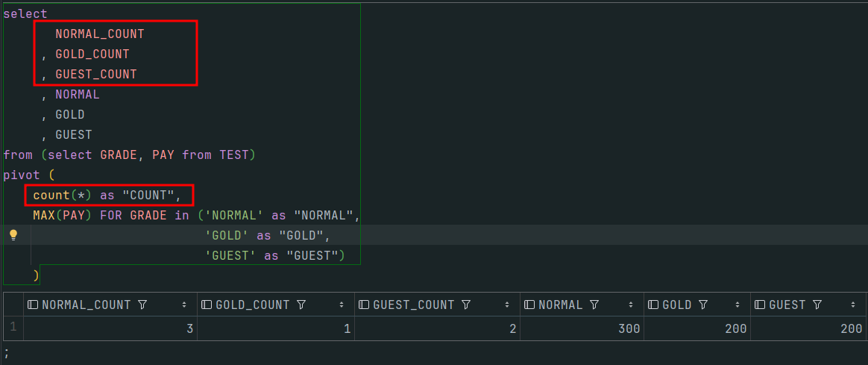Click the column icon beside the GOLD result header

pos(653,305)
